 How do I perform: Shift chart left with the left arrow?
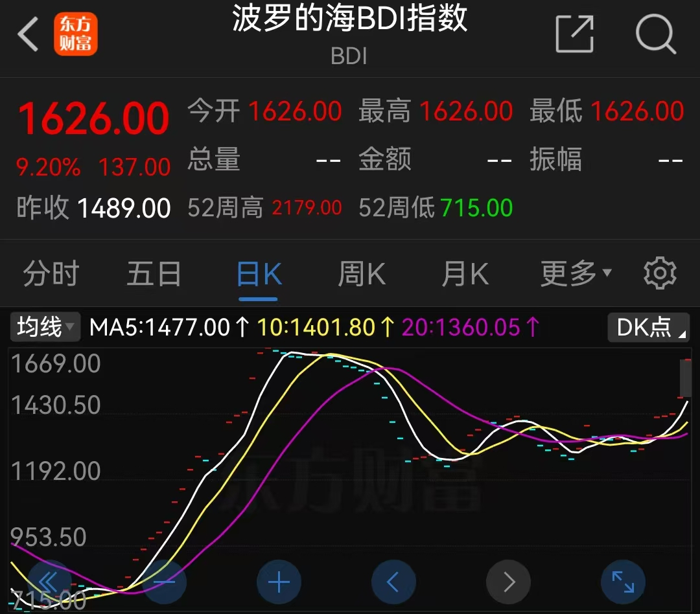393,582
